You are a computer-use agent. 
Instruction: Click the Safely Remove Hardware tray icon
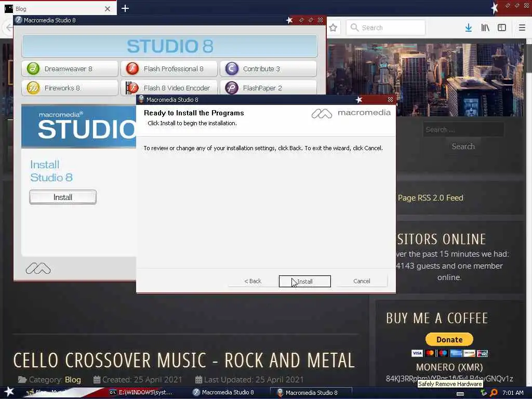click(x=484, y=393)
